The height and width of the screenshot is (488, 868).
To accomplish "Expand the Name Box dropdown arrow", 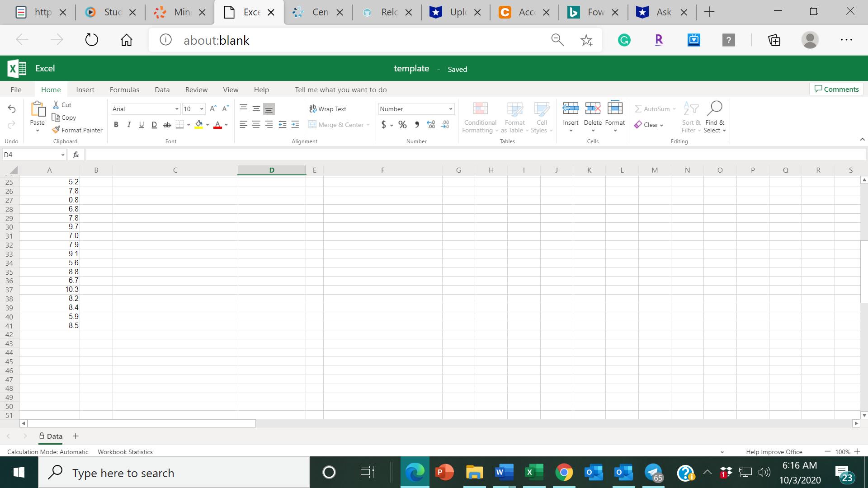I will (x=63, y=155).
